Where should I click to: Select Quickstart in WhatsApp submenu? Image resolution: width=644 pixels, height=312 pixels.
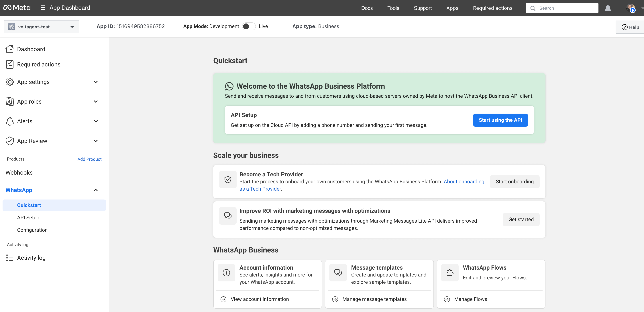pyautogui.click(x=54, y=205)
